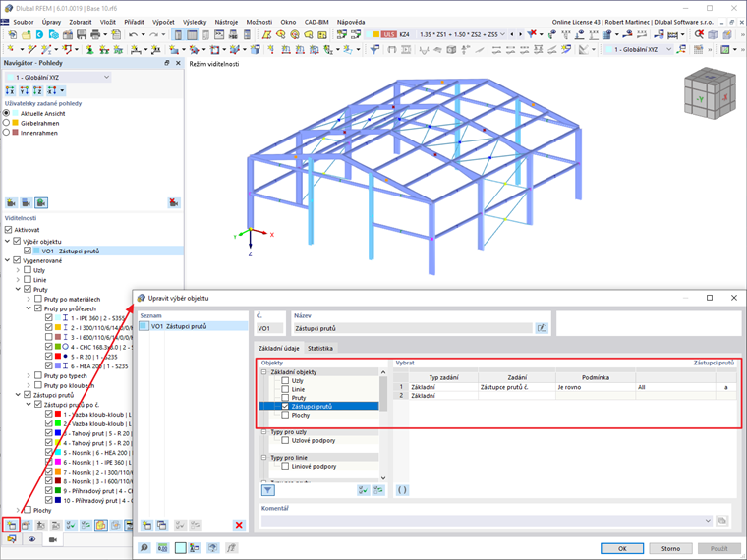Open the Navigator camera tab icon
The width and height of the screenshot is (747, 560).
pyautogui.click(x=53, y=539)
